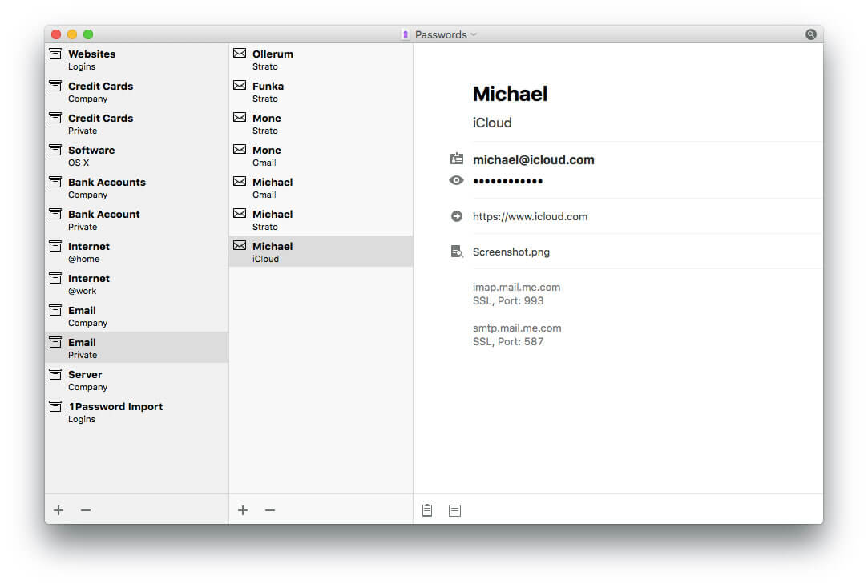The image size is (868, 588).
Task: Click the clipboard icon in the detail footer
Action: (x=427, y=510)
